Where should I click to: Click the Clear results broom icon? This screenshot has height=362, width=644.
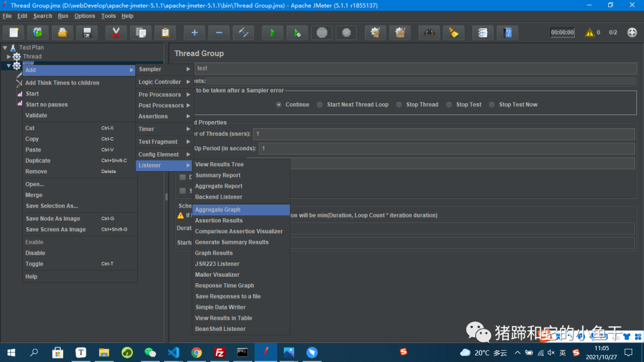(x=376, y=32)
